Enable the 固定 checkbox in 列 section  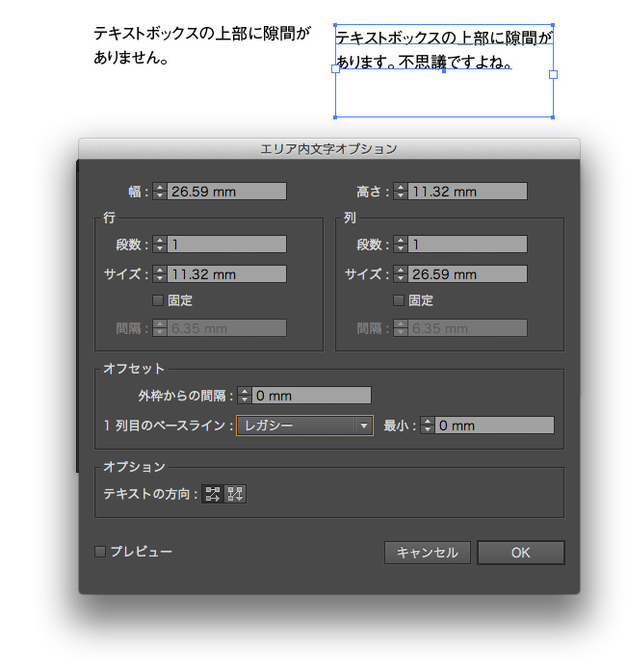coord(399,300)
